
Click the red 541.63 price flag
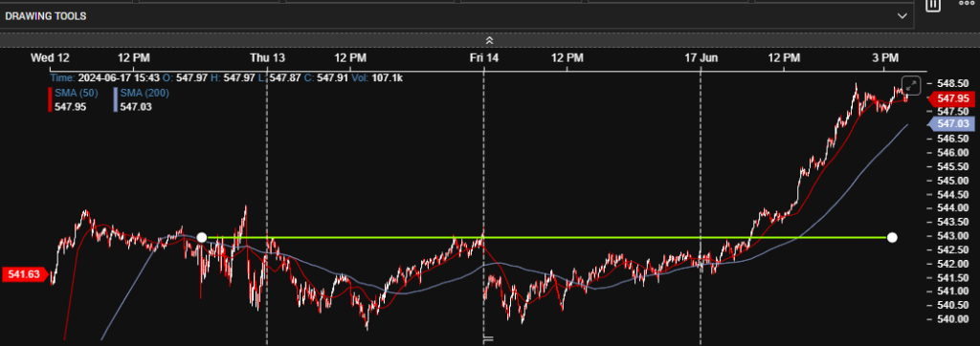25,274
